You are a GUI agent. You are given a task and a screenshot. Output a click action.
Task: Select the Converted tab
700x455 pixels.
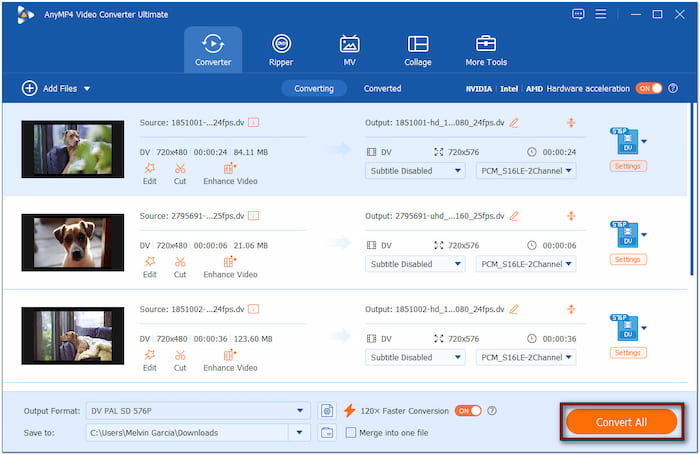pos(382,88)
